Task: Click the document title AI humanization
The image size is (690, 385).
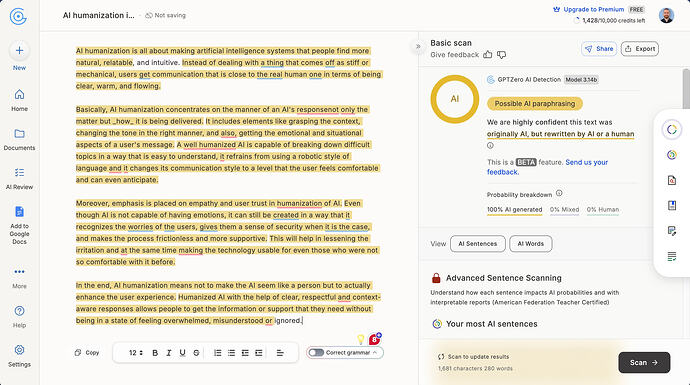Action: point(99,15)
